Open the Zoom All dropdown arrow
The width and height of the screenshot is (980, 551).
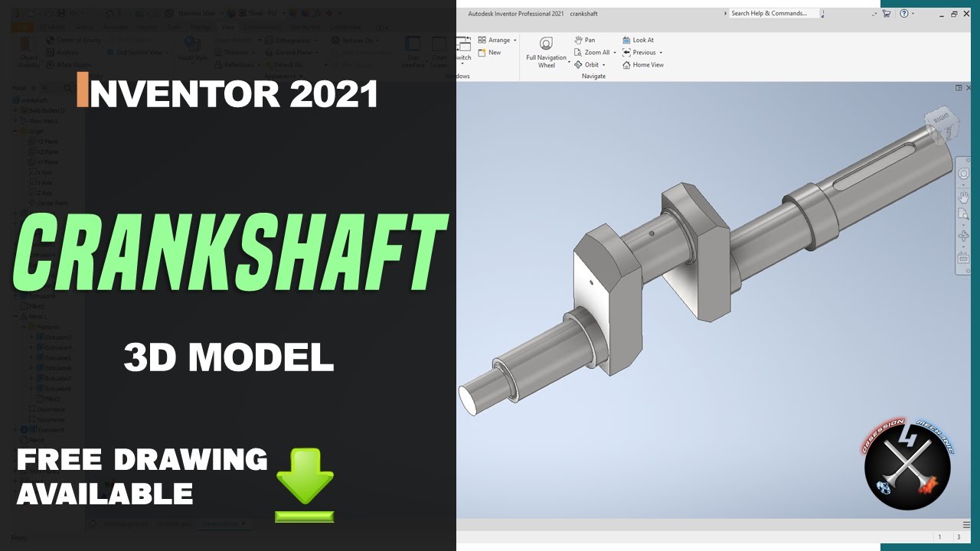615,53
